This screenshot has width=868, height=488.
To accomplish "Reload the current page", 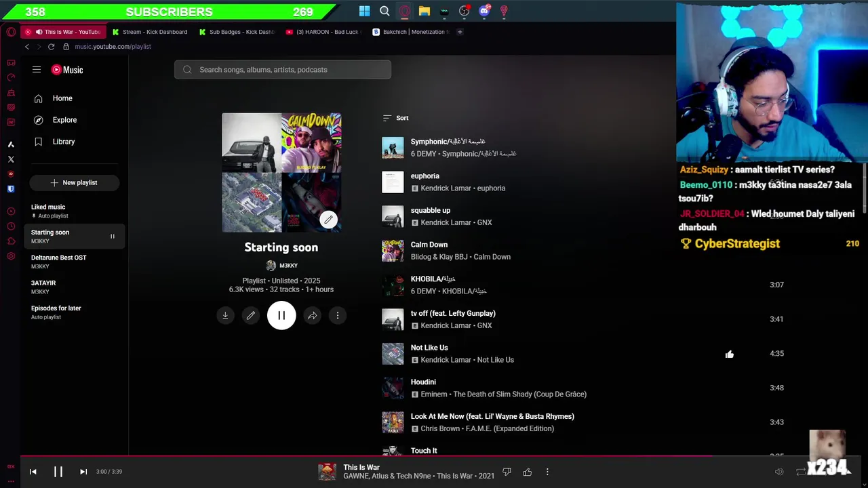I will (x=51, y=47).
